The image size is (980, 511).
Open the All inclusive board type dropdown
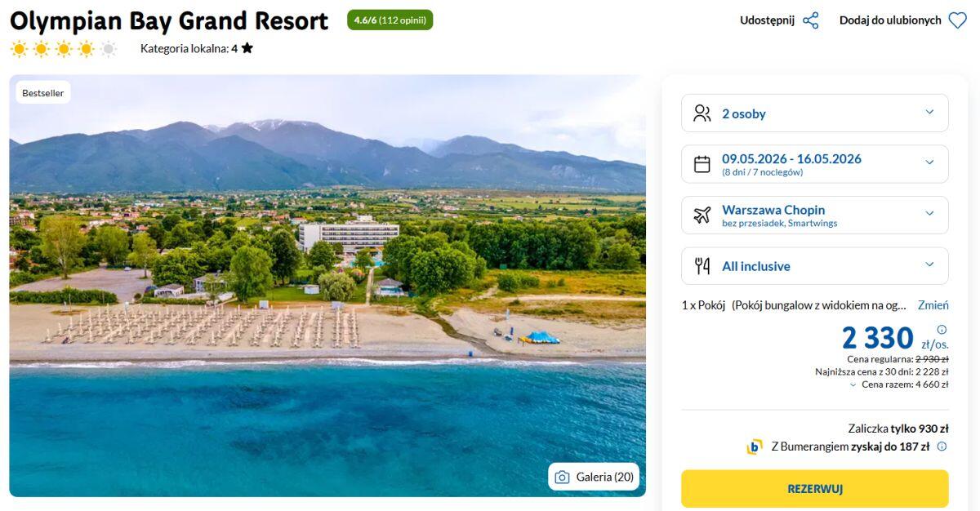(x=929, y=265)
